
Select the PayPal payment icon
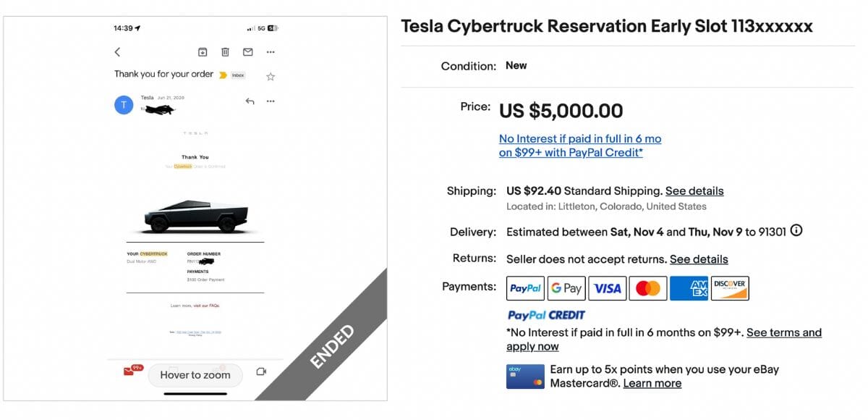[x=526, y=288]
